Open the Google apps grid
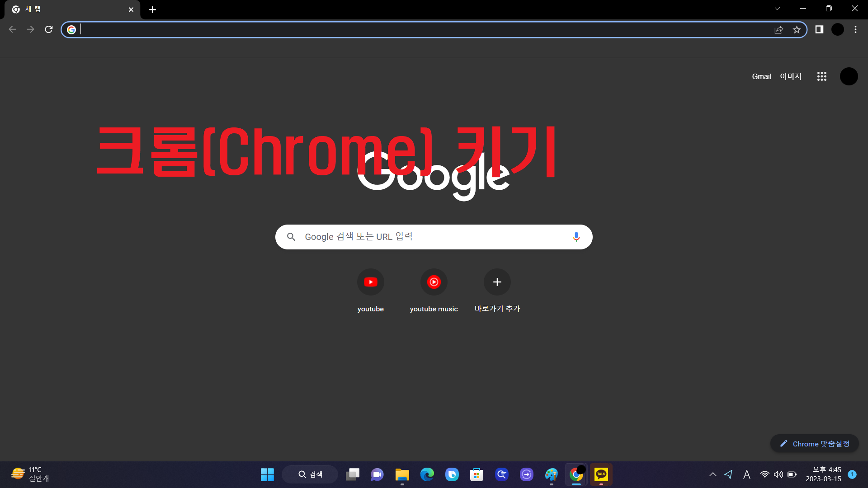The image size is (868, 488). pyautogui.click(x=822, y=76)
